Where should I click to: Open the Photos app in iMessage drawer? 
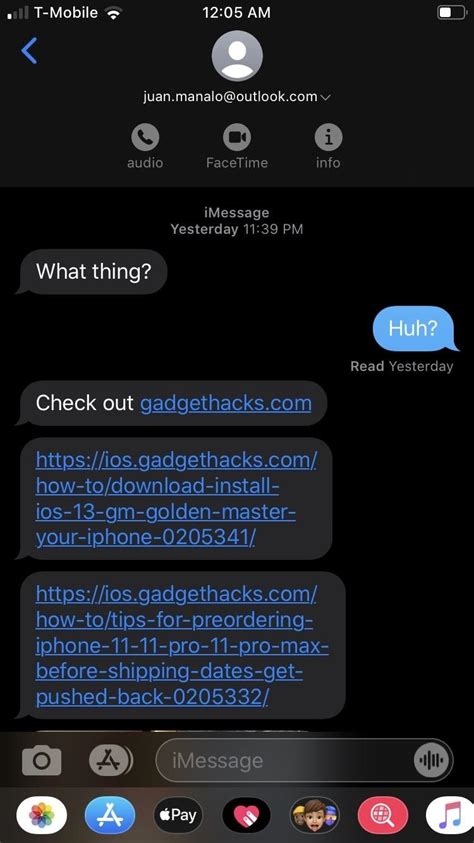(42, 816)
